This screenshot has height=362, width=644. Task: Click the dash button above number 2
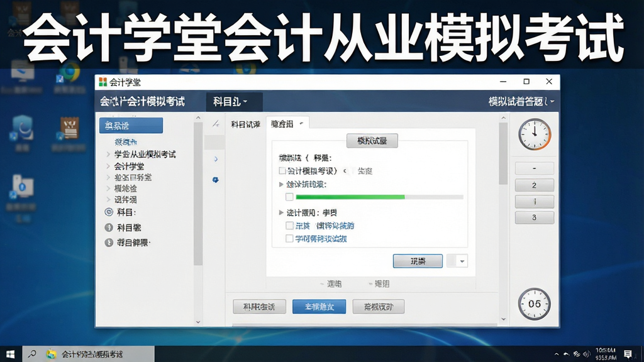(x=535, y=168)
